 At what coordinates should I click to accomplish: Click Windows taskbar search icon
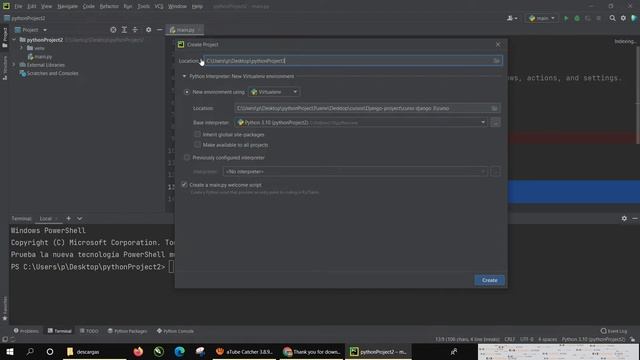point(30,351)
